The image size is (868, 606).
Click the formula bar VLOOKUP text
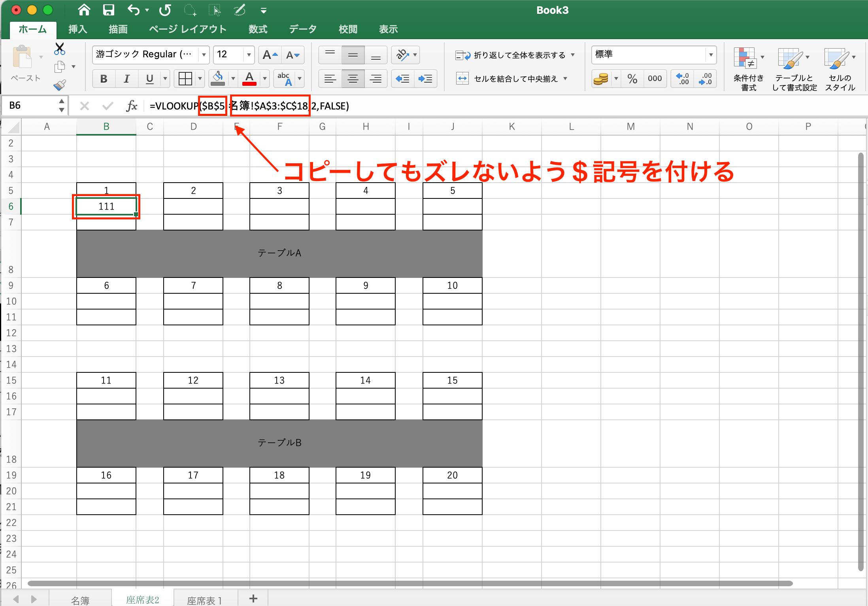[249, 106]
